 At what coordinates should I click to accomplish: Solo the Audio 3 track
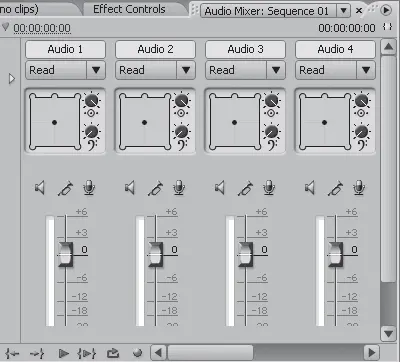point(245,188)
